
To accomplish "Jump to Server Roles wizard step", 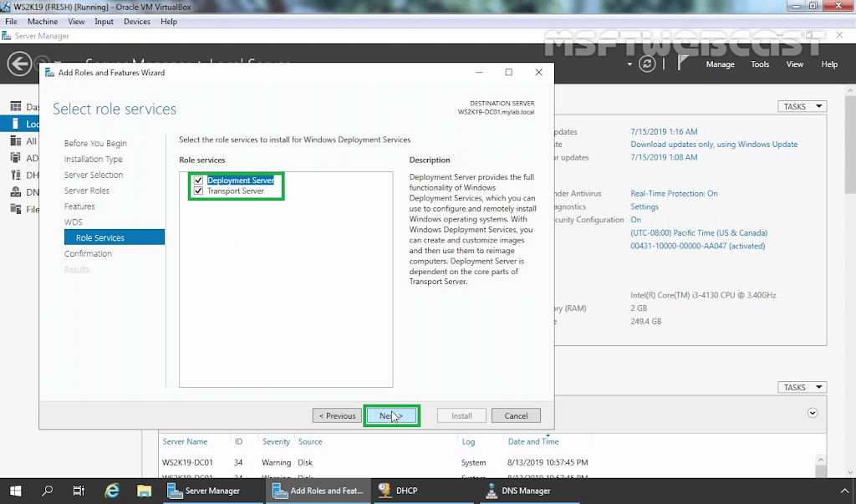I will click(87, 191).
